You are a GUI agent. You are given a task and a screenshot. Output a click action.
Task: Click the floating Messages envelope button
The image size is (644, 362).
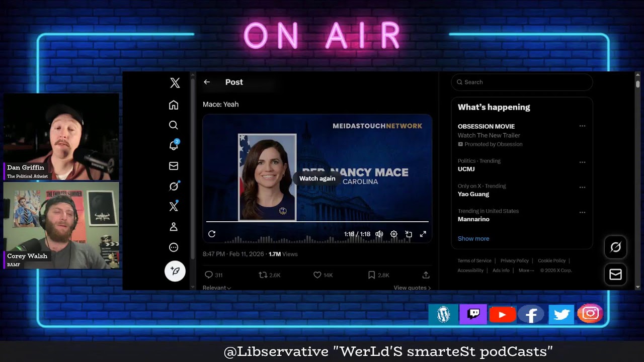click(615, 275)
